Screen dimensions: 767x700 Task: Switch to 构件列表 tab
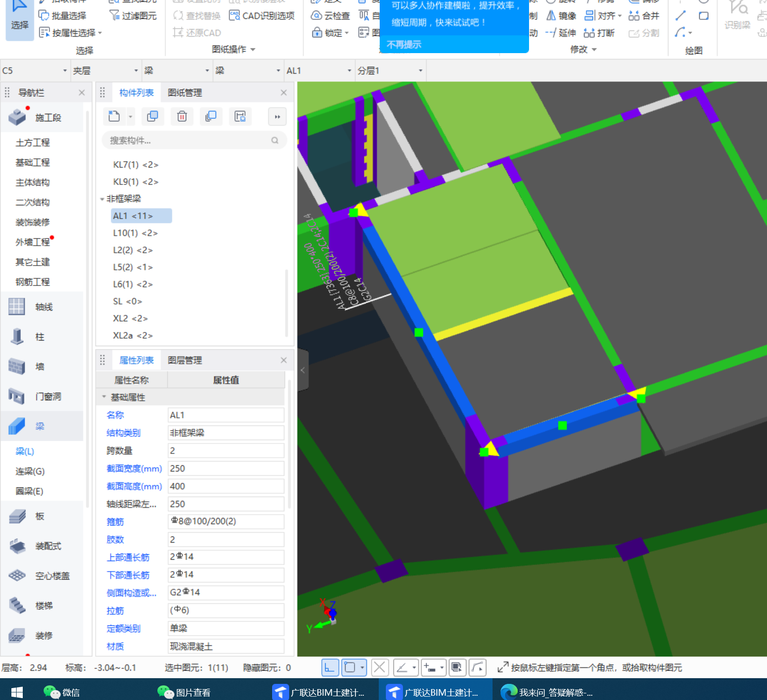pyautogui.click(x=137, y=92)
